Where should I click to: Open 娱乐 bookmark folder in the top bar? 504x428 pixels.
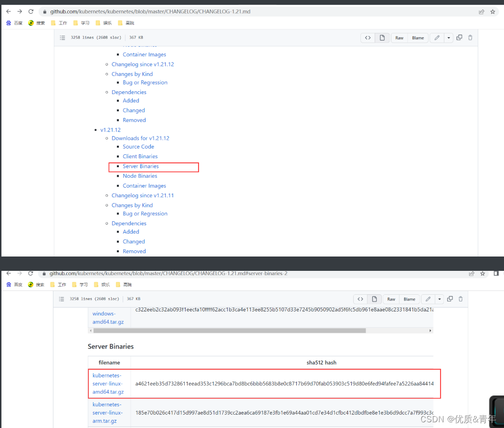[104, 23]
